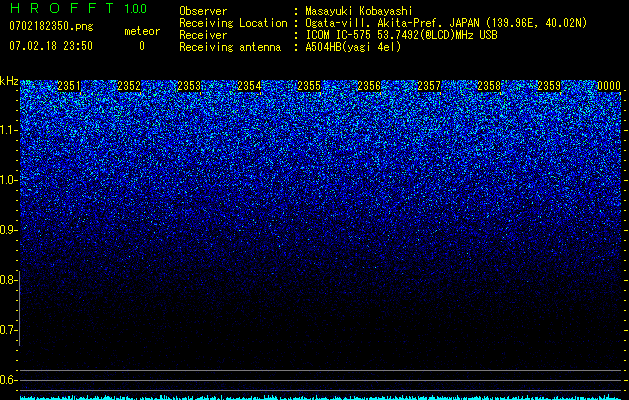The width and height of the screenshot is (629, 400).
Task: Click the gray vertical bar on frequency axis
Action: point(20,308)
